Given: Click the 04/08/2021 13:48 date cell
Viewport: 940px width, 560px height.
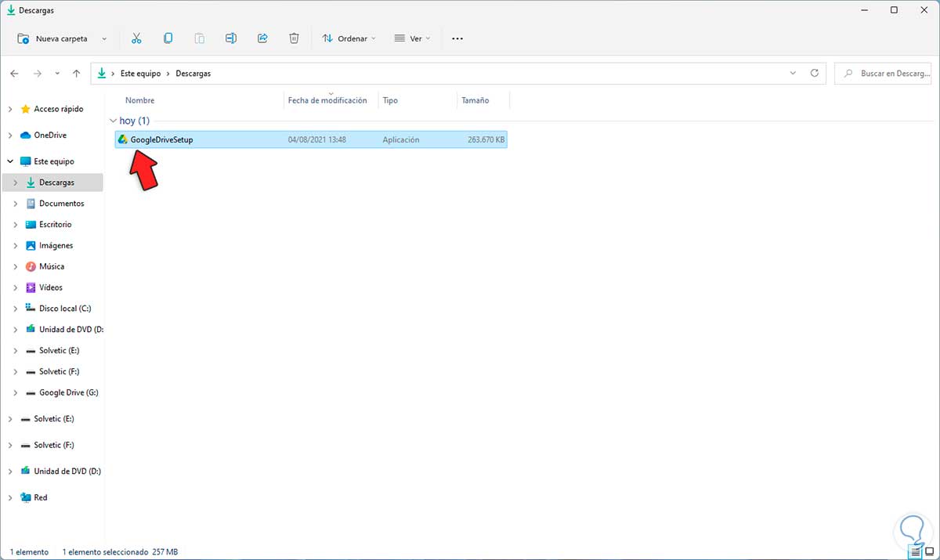Looking at the screenshot, I should pyautogui.click(x=317, y=139).
